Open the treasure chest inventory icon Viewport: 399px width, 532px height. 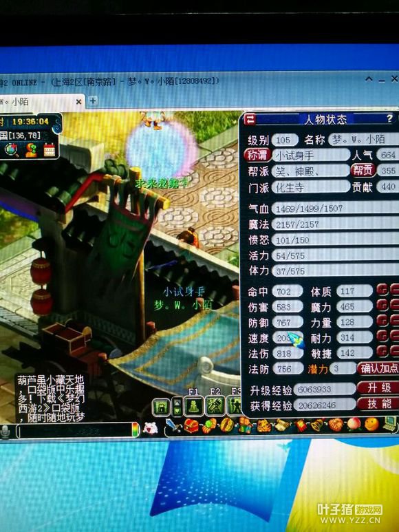[191, 425]
